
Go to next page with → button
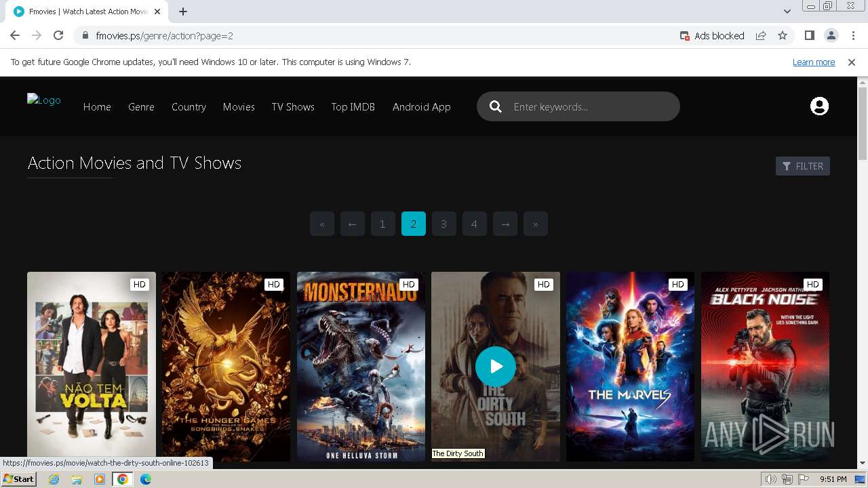coord(505,224)
